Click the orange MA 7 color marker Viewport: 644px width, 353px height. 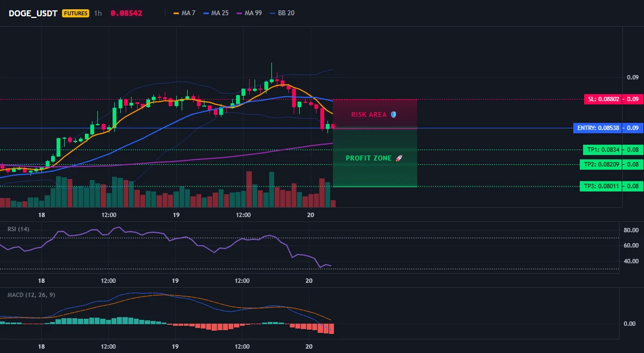[x=176, y=13]
